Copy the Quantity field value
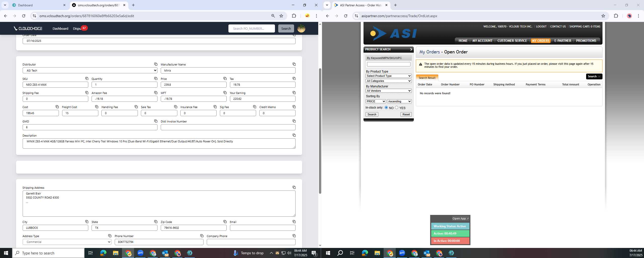 point(156,78)
